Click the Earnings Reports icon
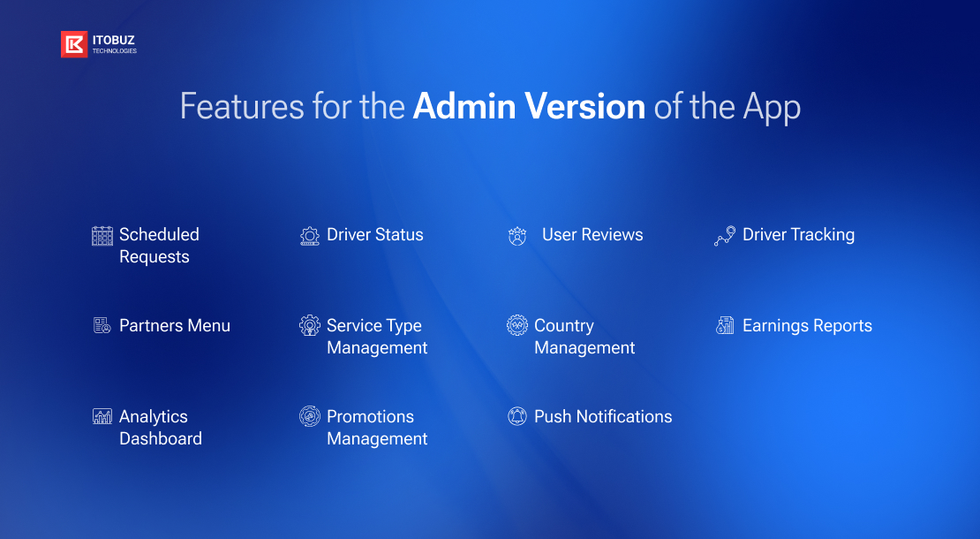This screenshot has width=980, height=539. click(x=725, y=325)
